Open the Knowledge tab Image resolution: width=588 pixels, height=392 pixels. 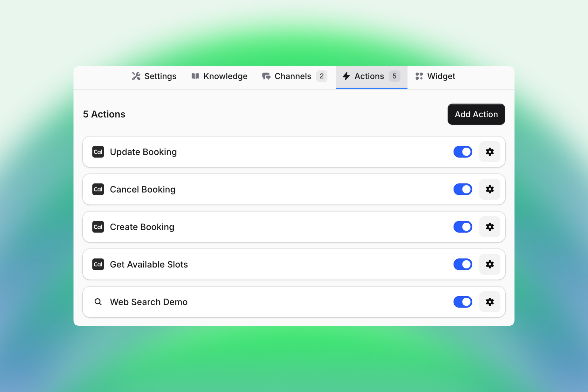(x=219, y=76)
